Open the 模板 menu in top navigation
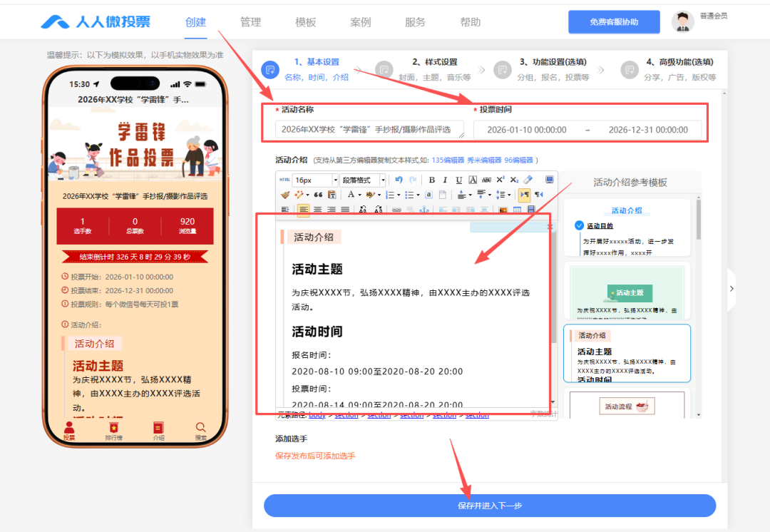The height and width of the screenshot is (532, 770). click(305, 22)
